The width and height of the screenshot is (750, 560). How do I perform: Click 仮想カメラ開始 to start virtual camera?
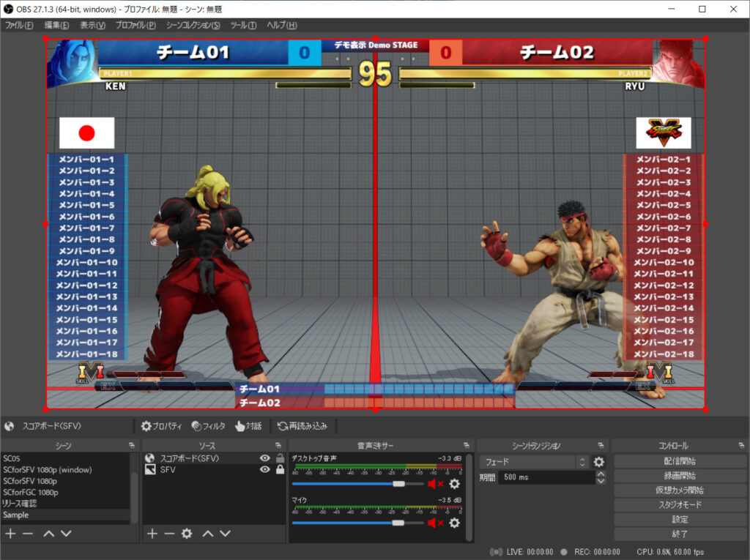(680, 490)
